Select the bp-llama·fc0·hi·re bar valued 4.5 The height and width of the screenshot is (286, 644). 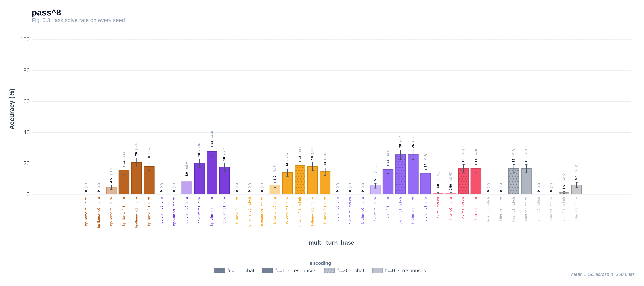click(x=111, y=191)
